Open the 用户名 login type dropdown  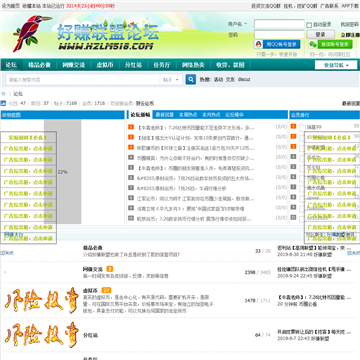[237, 24]
